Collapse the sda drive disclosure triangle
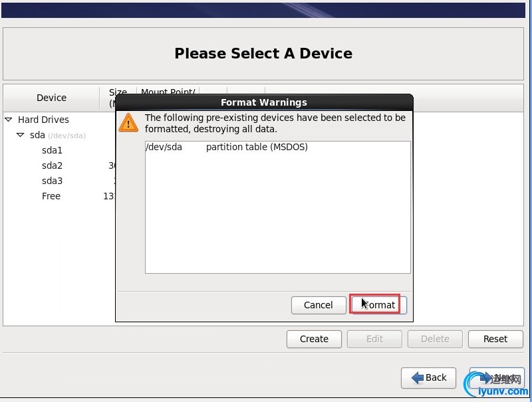 21,135
